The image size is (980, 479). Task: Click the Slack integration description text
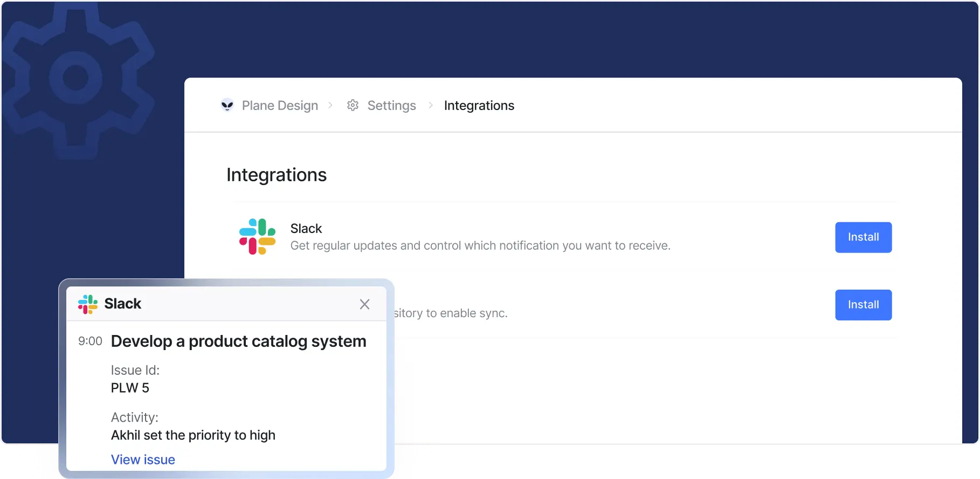pos(480,246)
